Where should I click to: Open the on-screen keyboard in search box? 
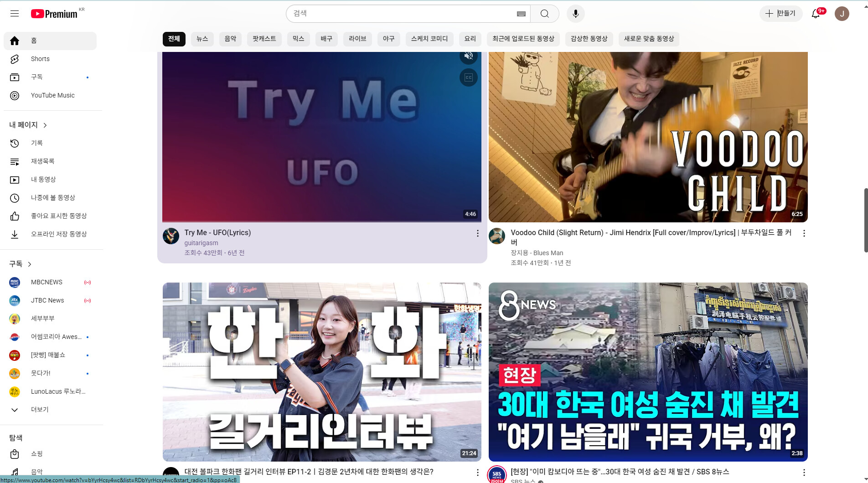(x=521, y=14)
